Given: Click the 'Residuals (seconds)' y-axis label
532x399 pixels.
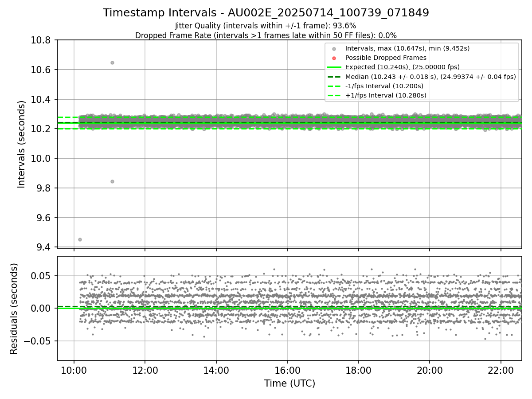Looking at the screenshot, I should point(14,309).
